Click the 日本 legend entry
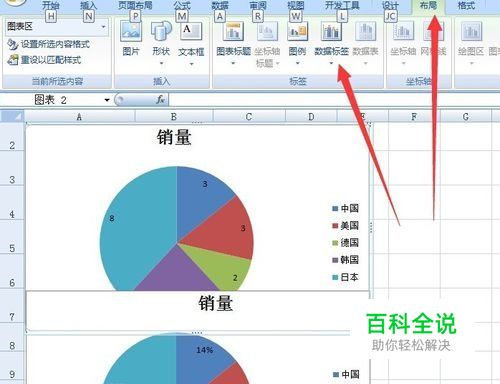 pyautogui.click(x=346, y=277)
